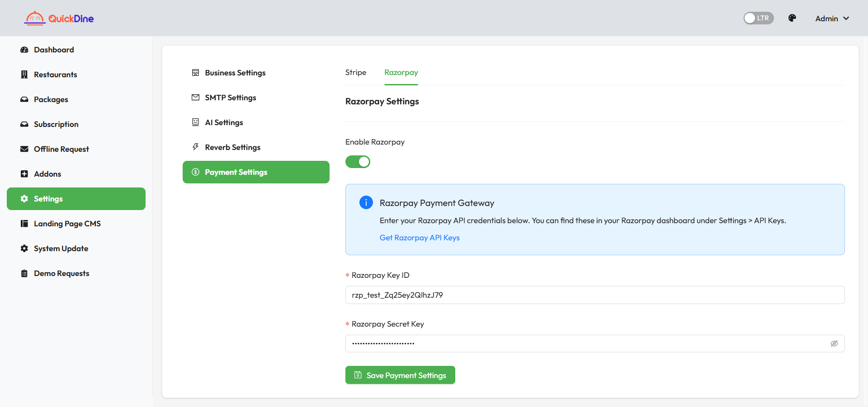Click the Business Settings shop icon
The width and height of the screenshot is (868, 407).
(x=195, y=73)
